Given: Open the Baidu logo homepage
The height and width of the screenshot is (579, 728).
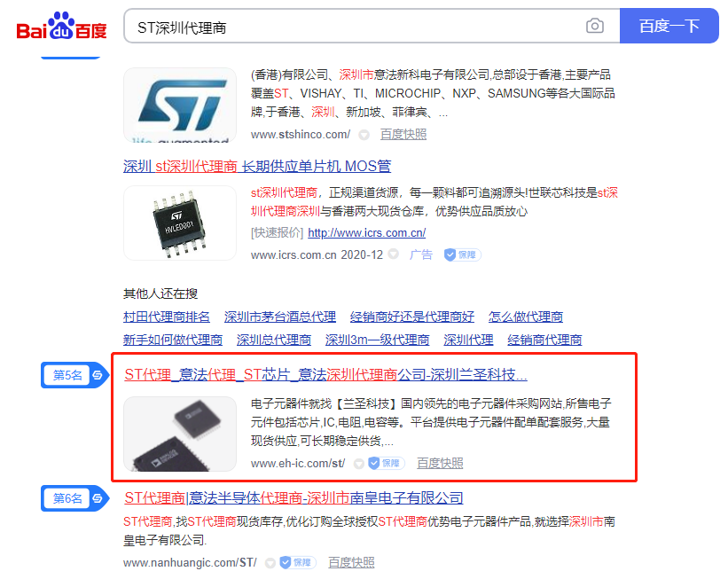Looking at the screenshot, I should click(61, 26).
